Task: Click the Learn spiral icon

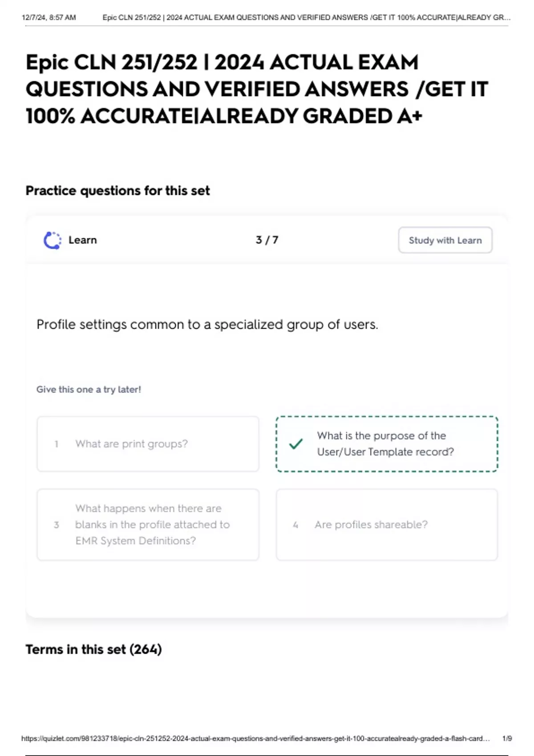Action: [x=52, y=241]
